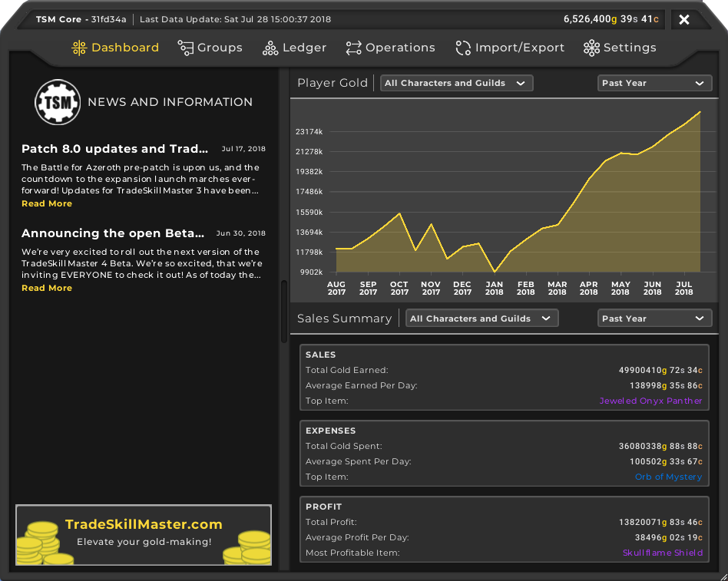Expand Player Gold Past Year time dropdown
The image size is (728, 581).
click(x=653, y=83)
